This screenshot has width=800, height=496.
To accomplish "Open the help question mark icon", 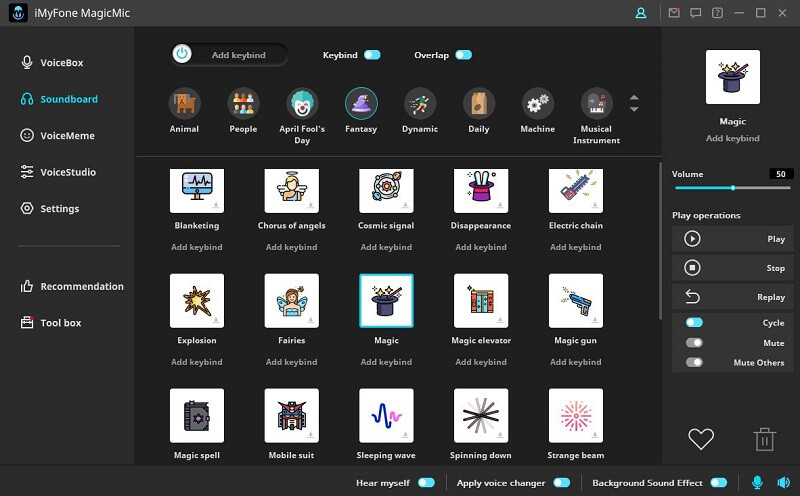I will [x=717, y=13].
